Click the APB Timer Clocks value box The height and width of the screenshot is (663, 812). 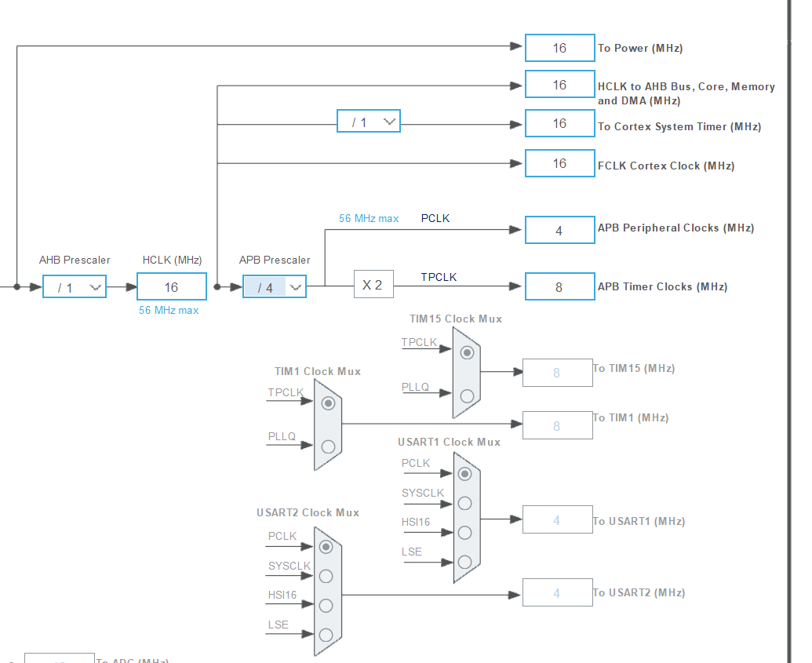coord(559,286)
